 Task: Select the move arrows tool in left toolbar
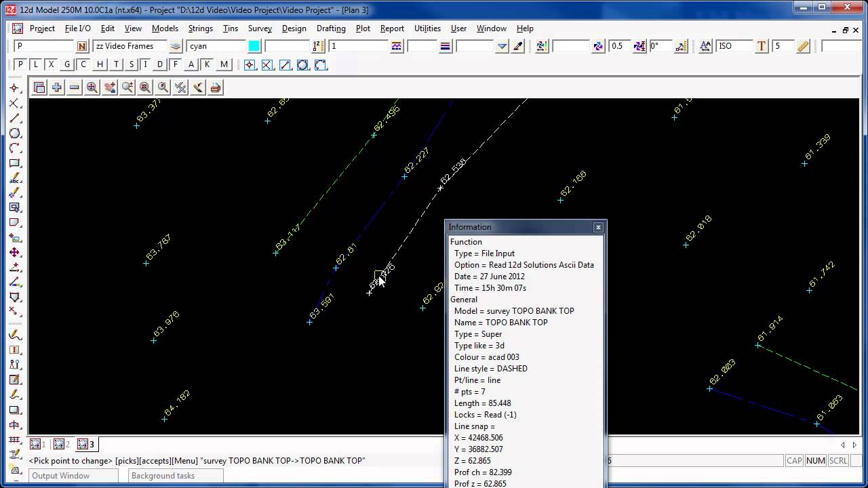[14, 252]
